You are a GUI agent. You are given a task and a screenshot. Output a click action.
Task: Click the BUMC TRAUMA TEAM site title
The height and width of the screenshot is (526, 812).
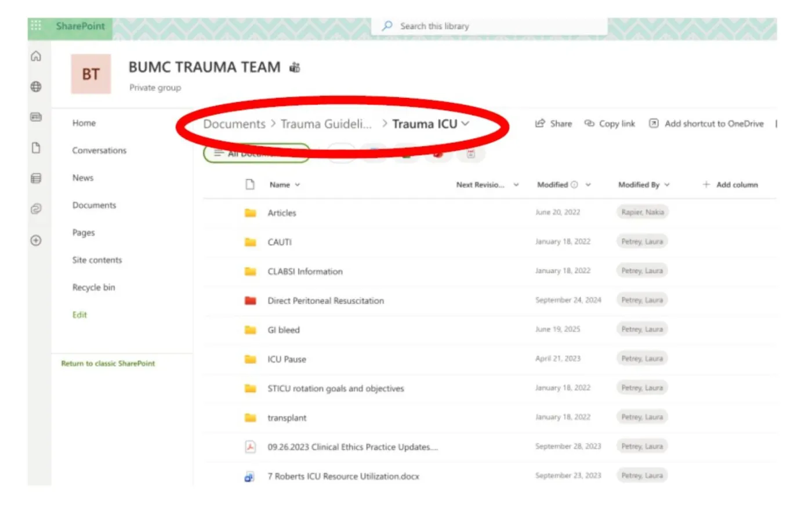(x=204, y=67)
